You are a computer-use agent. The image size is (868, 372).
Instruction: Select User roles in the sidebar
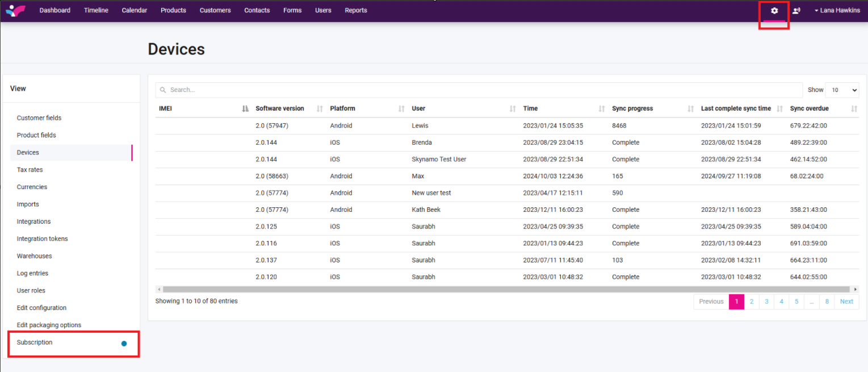tap(31, 291)
